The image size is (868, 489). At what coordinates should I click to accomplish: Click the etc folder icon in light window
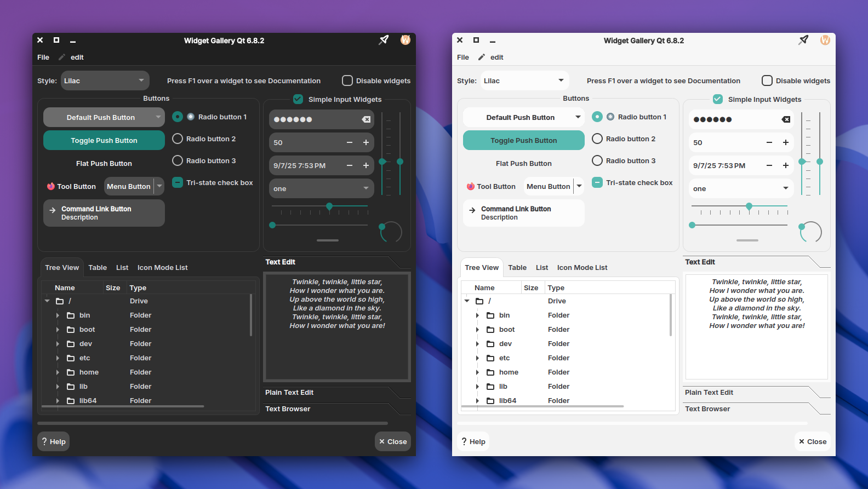pos(490,358)
